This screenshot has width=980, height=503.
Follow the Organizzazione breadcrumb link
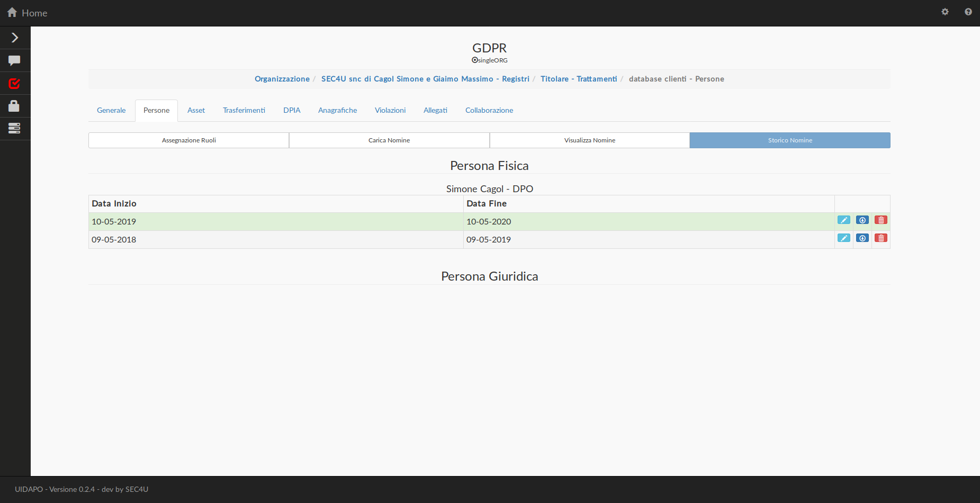[282, 79]
